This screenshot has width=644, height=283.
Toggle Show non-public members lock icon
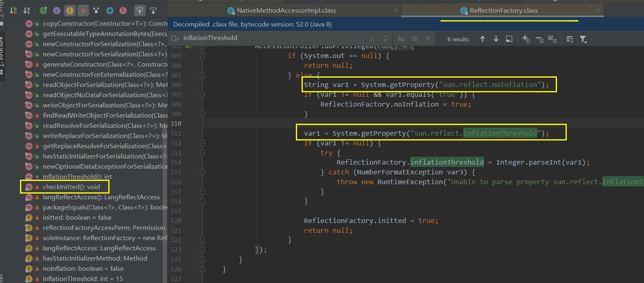83,11
